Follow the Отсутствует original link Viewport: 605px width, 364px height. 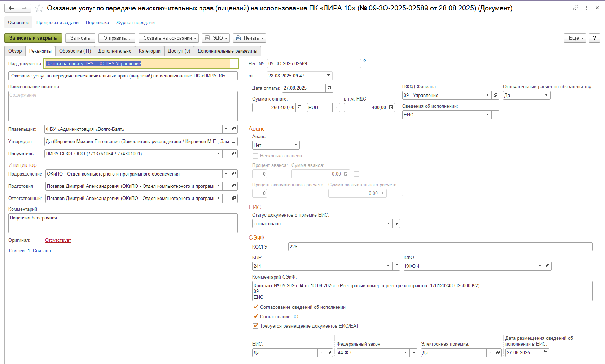(58, 240)
